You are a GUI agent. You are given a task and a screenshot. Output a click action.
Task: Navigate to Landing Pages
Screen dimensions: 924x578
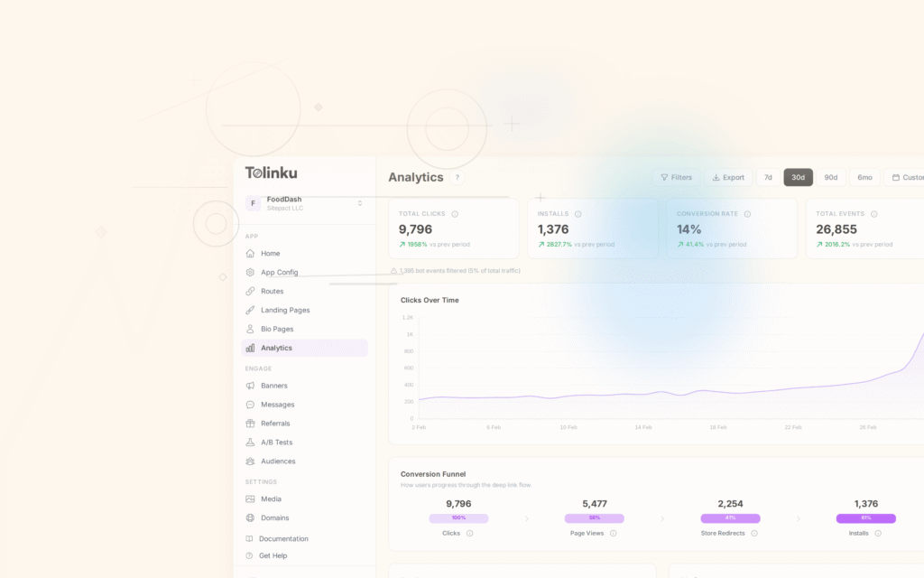tap(305, 311)
